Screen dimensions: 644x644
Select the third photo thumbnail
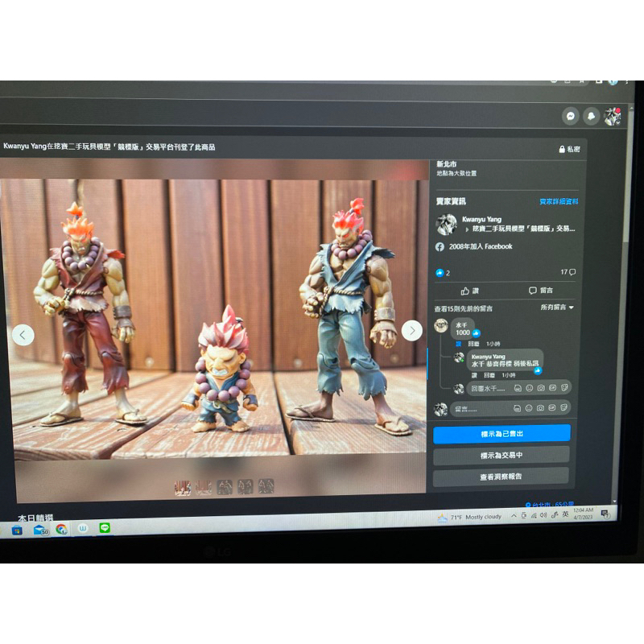(x=225, y=487)
